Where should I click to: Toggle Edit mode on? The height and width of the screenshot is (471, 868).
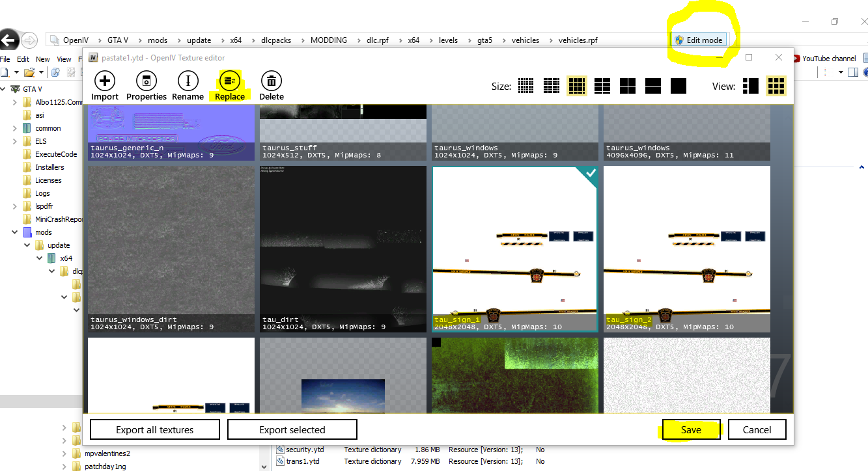click(x=698, y=40)
